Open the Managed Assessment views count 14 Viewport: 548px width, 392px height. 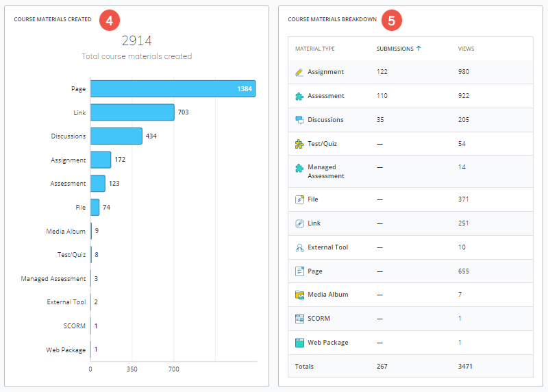(x=461, y=167)
